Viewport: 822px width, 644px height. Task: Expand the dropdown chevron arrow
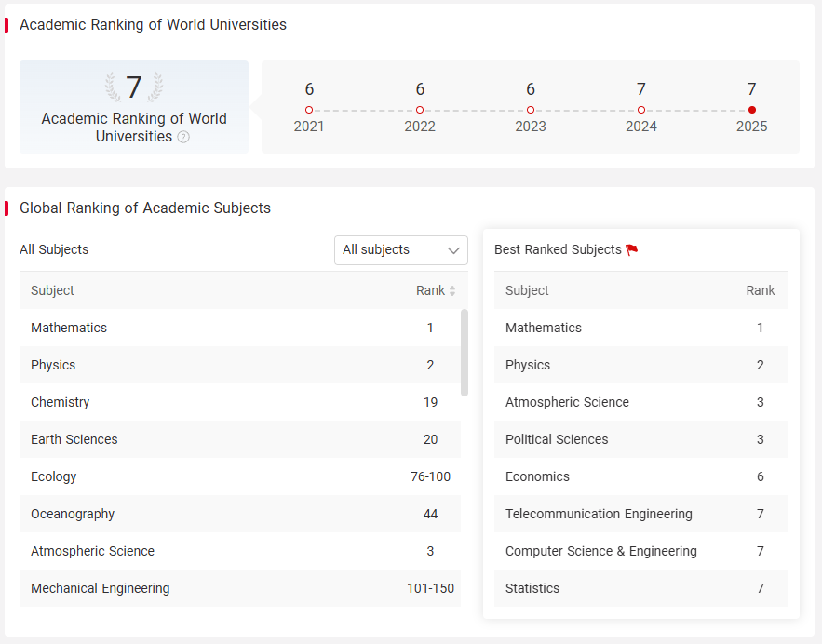pos(453,250)
